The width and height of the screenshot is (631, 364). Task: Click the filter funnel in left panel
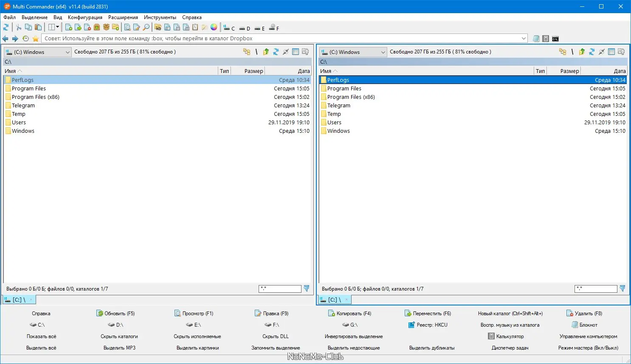306,288
